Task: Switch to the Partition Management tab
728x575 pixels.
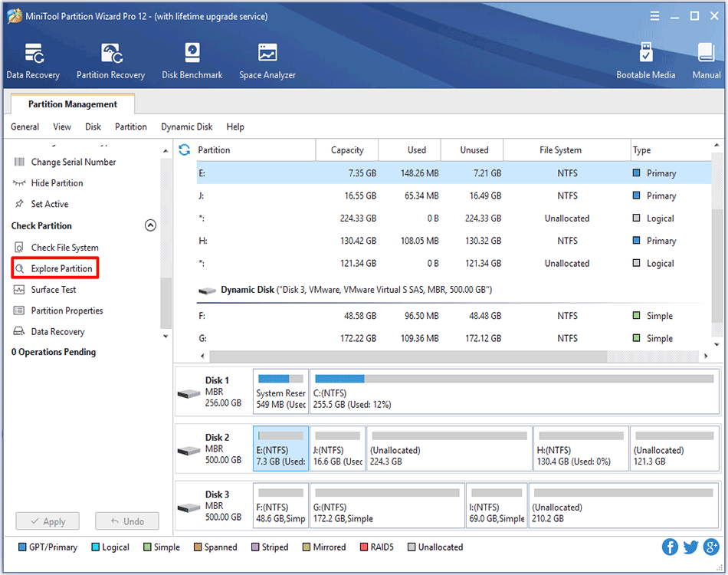Action: tap(72, 103)
